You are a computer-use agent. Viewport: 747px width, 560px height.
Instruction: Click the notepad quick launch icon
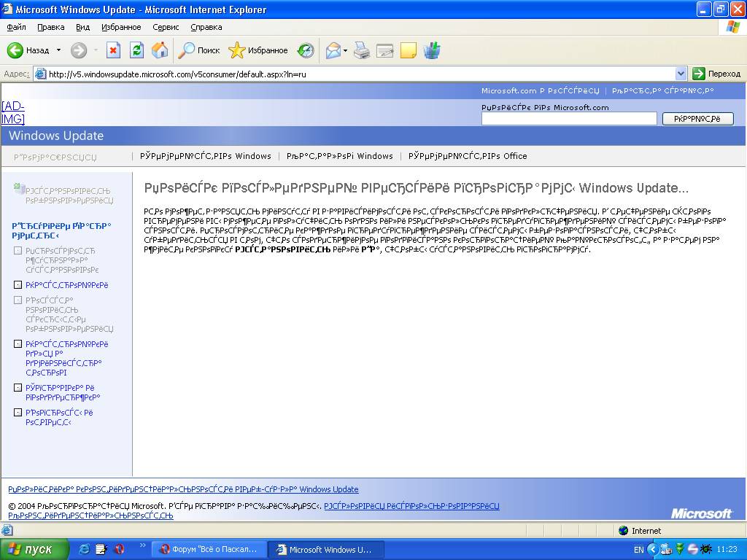click(x=101, y=549)
